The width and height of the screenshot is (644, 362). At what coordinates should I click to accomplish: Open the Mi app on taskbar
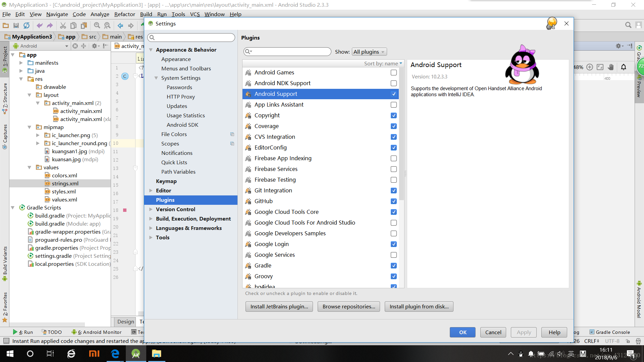[x=94, y=354]
